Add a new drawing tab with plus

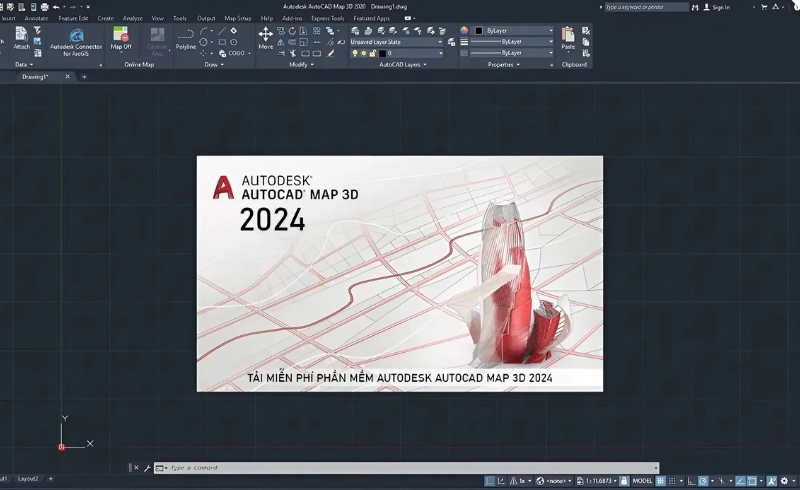pos(84,77)
